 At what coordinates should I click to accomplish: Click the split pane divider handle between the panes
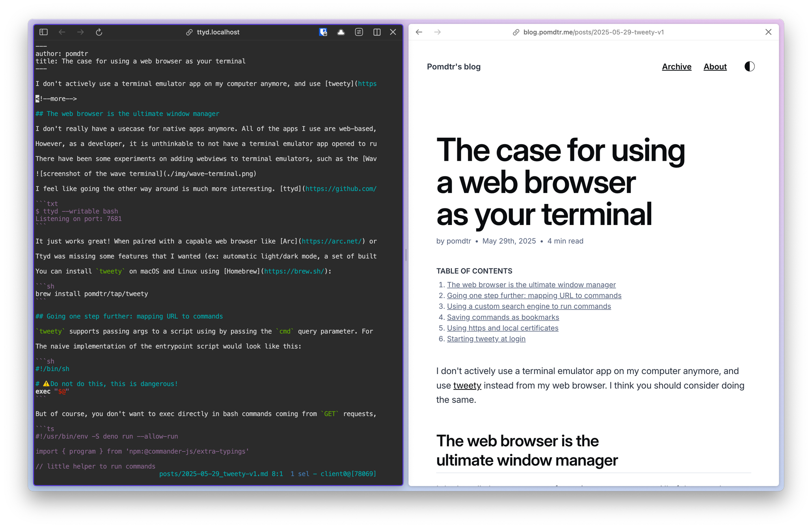coord(406,255)
